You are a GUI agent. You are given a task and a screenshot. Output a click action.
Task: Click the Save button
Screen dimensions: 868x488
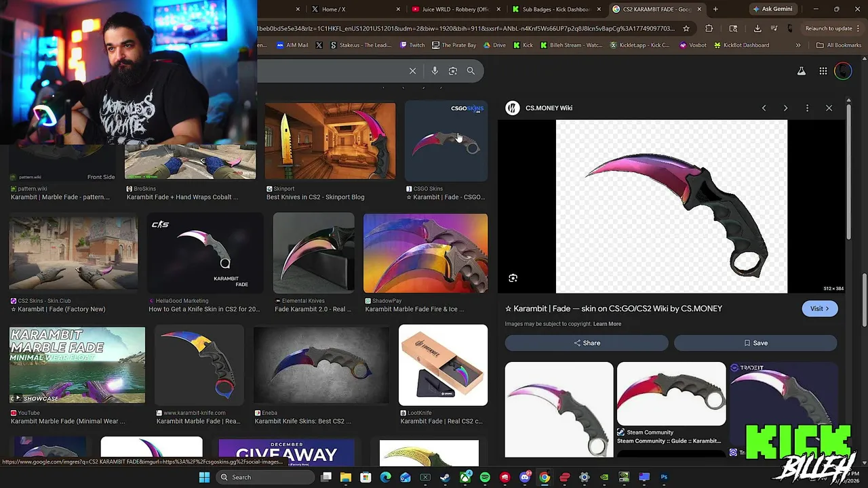755,343
